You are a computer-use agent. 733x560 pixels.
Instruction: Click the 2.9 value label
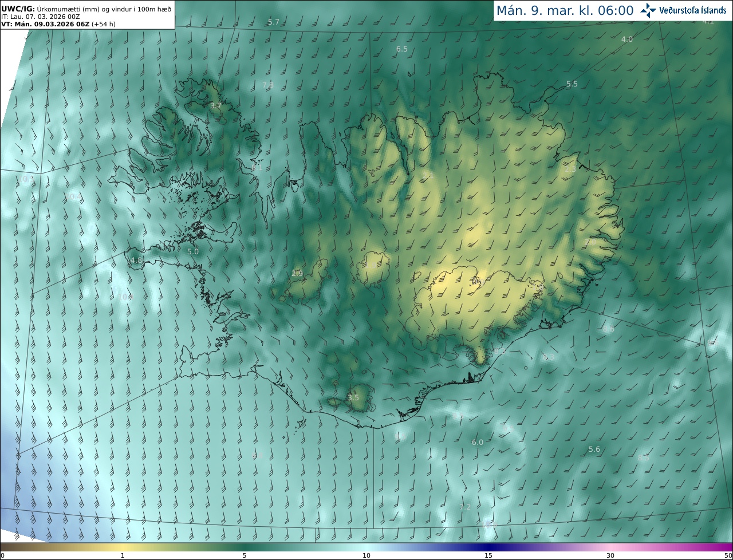tap(297, 273)
